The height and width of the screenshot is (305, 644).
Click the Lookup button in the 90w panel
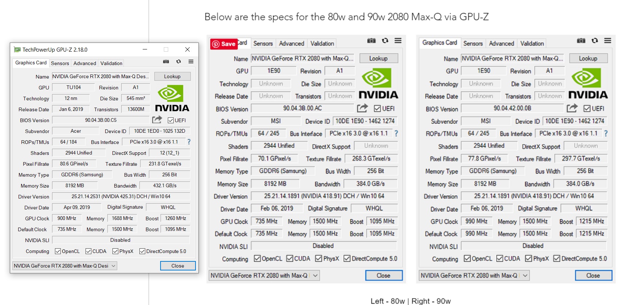(x=588, y=58)
